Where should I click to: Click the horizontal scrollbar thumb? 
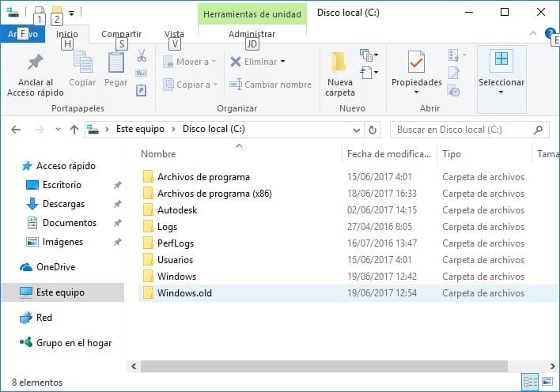(x=324, y=366)
